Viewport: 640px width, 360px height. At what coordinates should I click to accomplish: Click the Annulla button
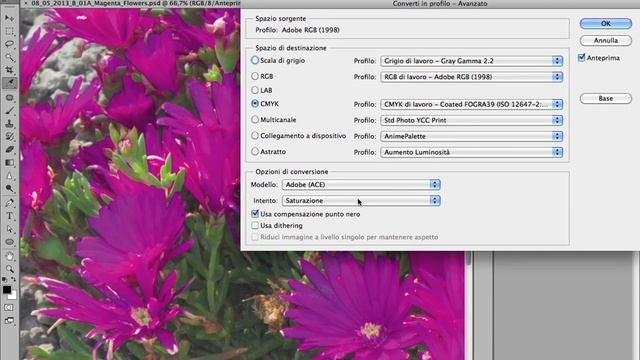coord(606,40)
